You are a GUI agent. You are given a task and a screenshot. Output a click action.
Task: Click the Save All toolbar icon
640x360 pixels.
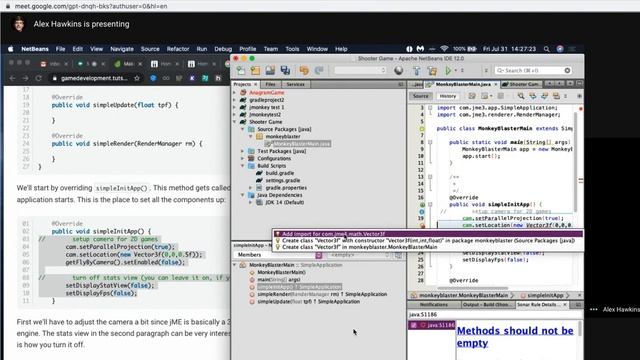click(x=285, y=71)
